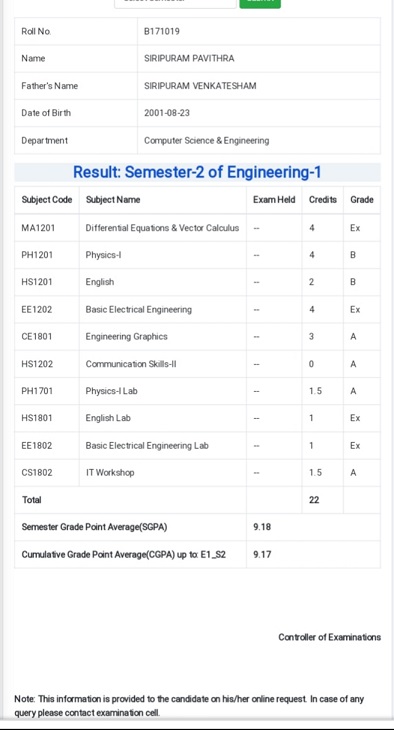Select date of birth 2001-08-23
The height and width of the screenshot is (730, 394).
pos(167,113)
